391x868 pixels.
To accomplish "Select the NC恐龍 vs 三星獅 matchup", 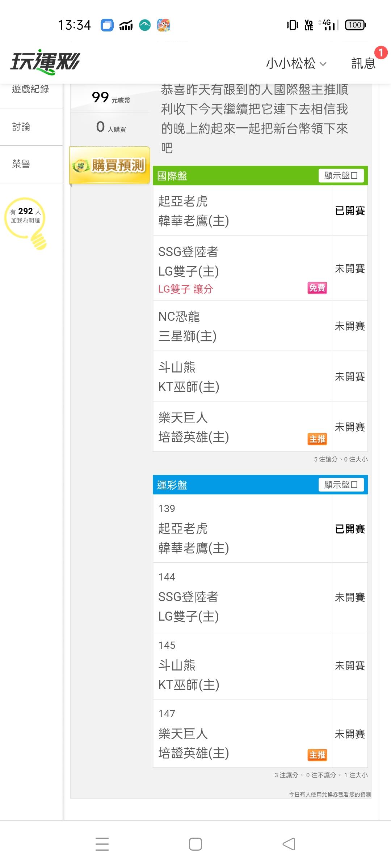I will pyautogui.click(x=242, y=326).
